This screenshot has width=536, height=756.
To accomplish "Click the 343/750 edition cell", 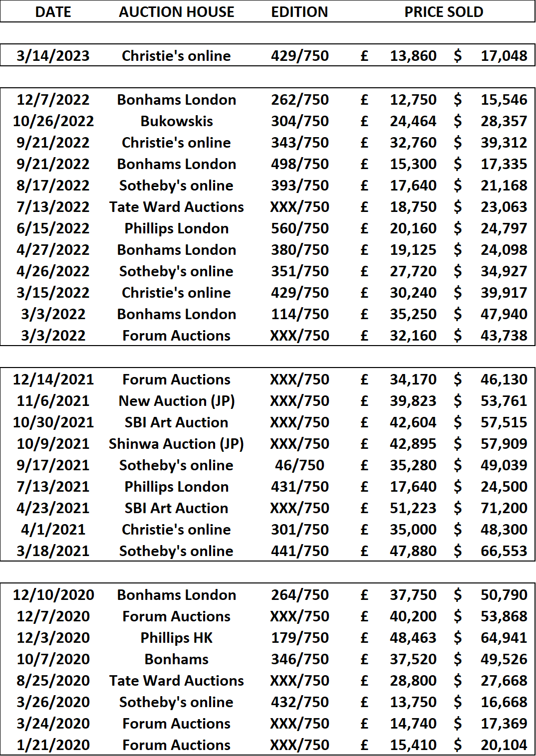I will coord(300,143).
